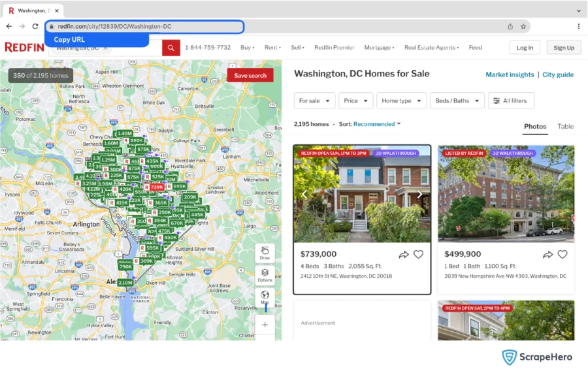Bookmark page with the star icon
The width and height of the screenshot is (588, 373).
523,26
